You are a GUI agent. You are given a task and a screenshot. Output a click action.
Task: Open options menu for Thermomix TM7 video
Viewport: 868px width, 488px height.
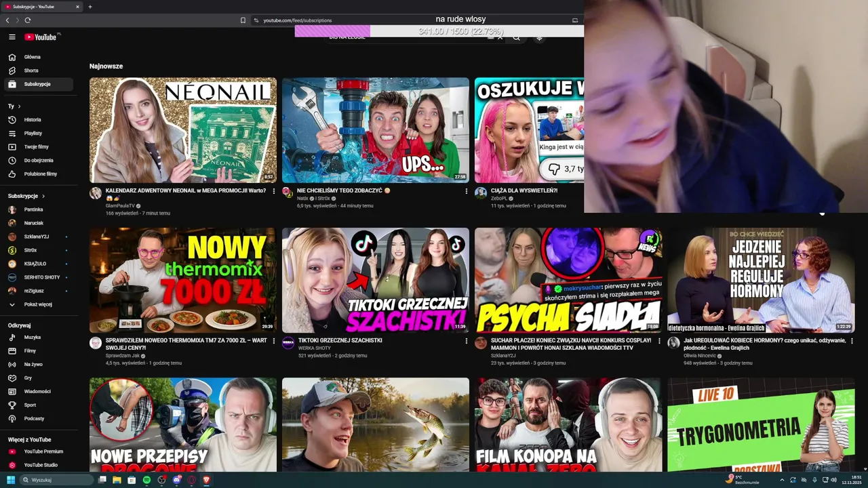coord(274,341)
